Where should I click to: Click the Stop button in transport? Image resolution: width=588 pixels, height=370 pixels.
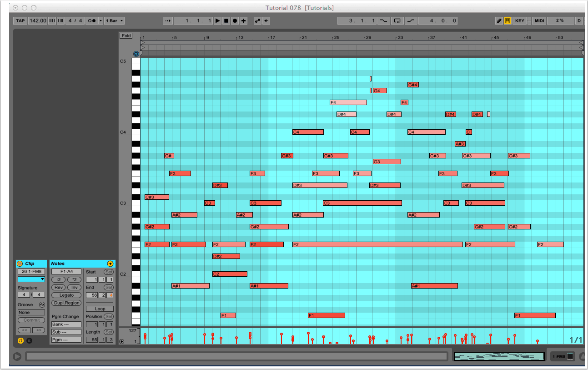226,20
